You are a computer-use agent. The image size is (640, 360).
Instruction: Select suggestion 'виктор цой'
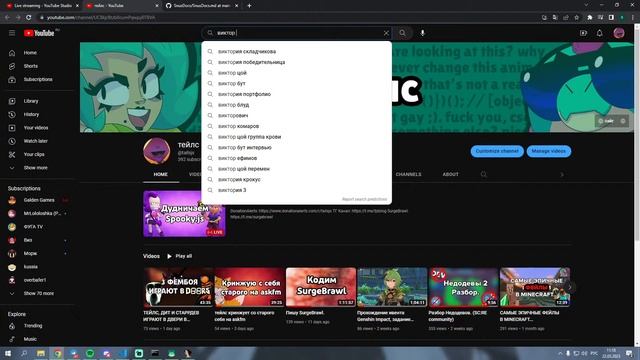click(x=296, y=73)
